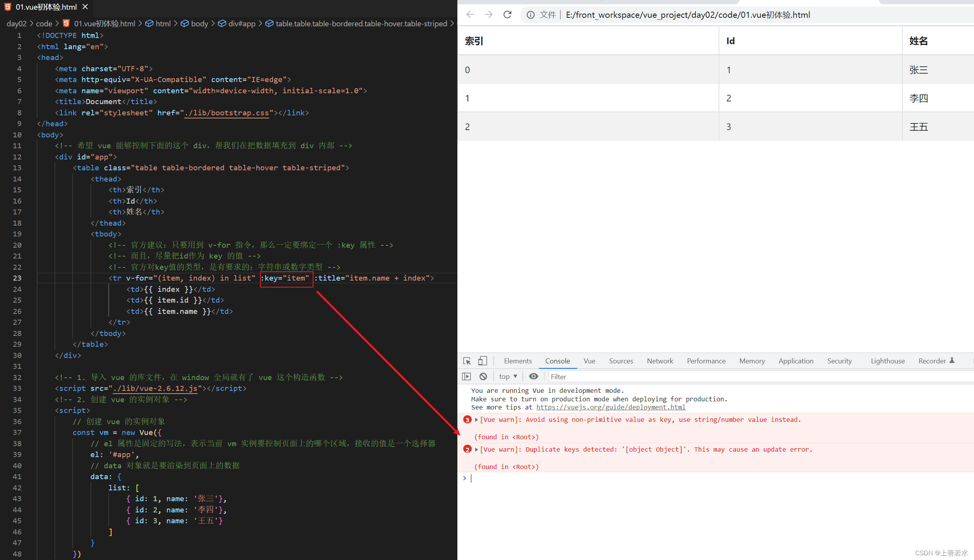Create a live expression with eye icon
974x560 pixels.
point(534,377)
